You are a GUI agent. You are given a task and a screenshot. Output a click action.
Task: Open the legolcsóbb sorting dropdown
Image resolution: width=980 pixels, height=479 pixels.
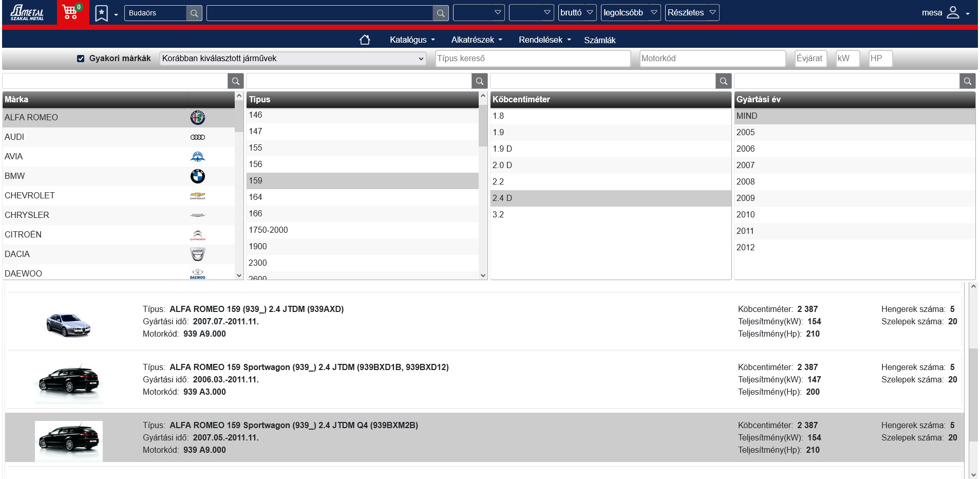(631, 12)
